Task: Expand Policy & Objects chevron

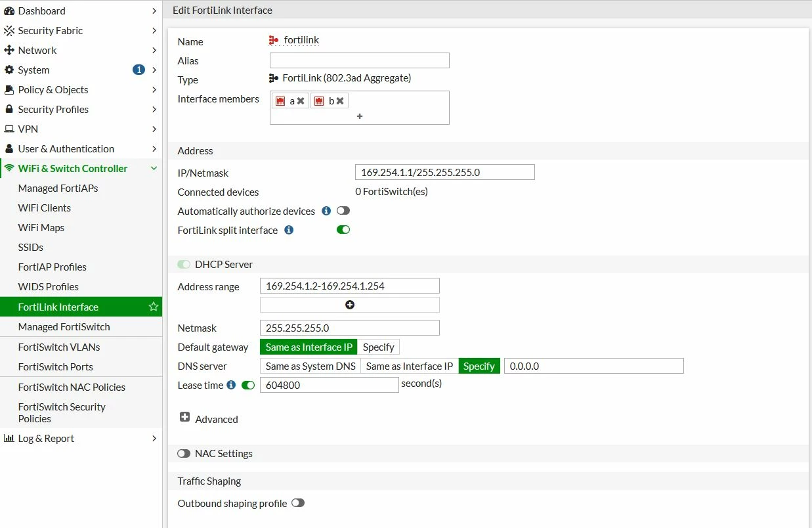Action: pos(154,90)
